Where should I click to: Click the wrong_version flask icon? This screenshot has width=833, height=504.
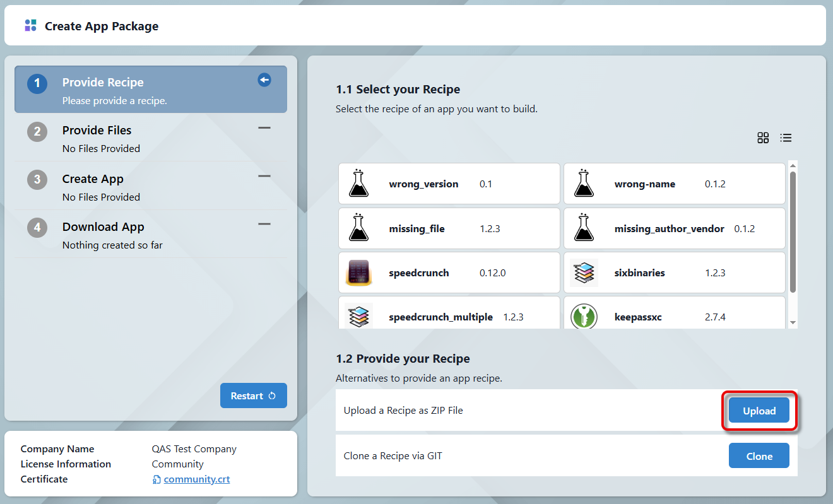coord(358,184)
